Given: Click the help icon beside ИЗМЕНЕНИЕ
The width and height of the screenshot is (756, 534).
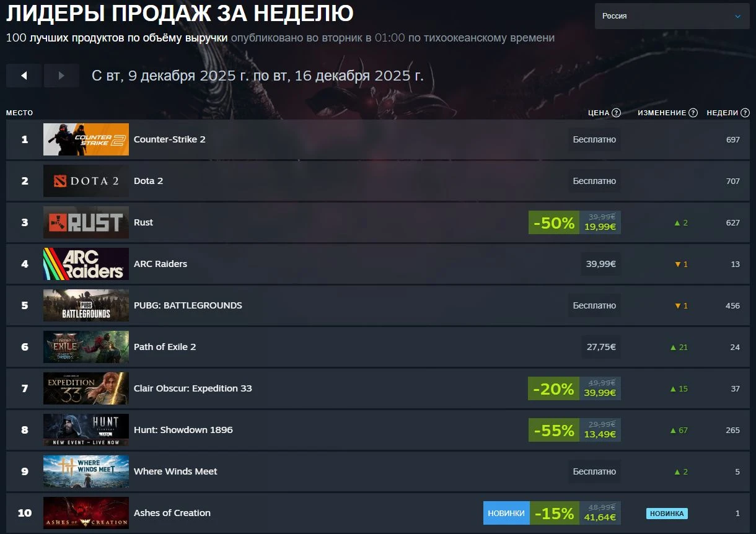Looking at the screenshot, I should click(x=693, y=113).
